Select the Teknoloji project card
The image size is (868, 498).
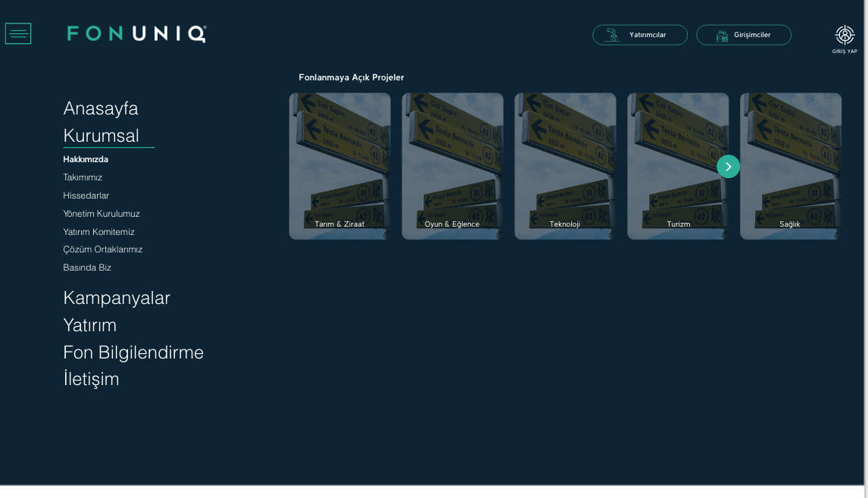[x=565, y=167]
